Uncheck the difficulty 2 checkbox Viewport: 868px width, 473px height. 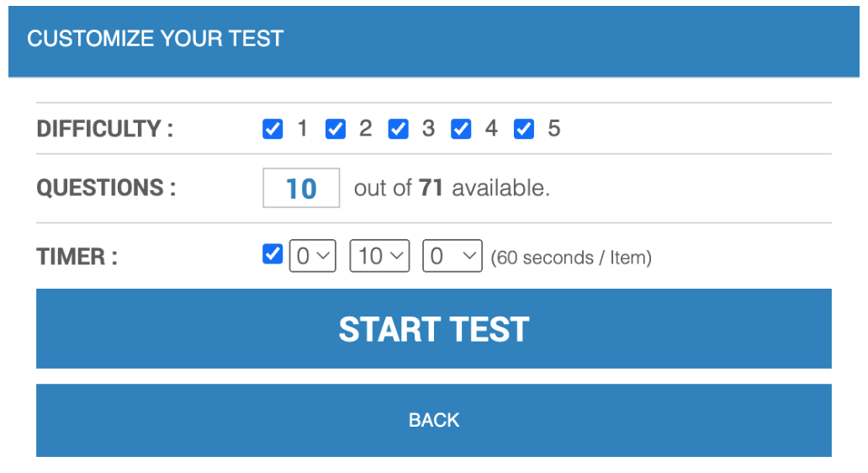(x=336, y=130)
